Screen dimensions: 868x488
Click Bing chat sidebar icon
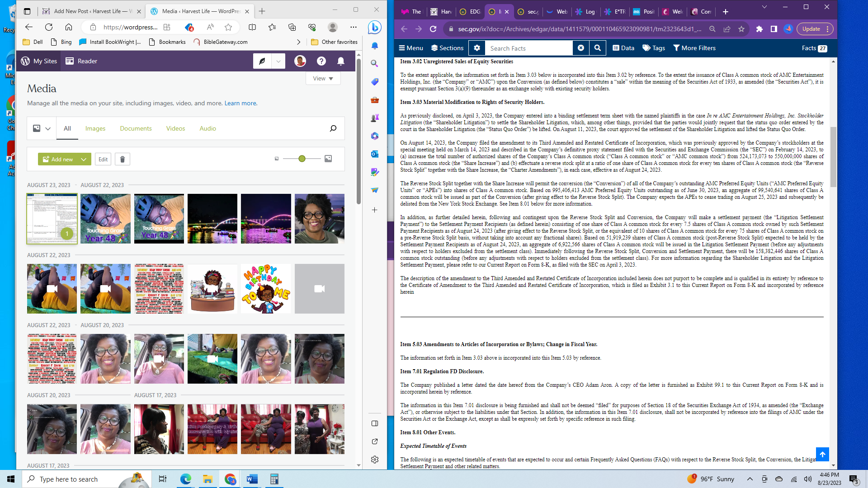tap(374, 28)
